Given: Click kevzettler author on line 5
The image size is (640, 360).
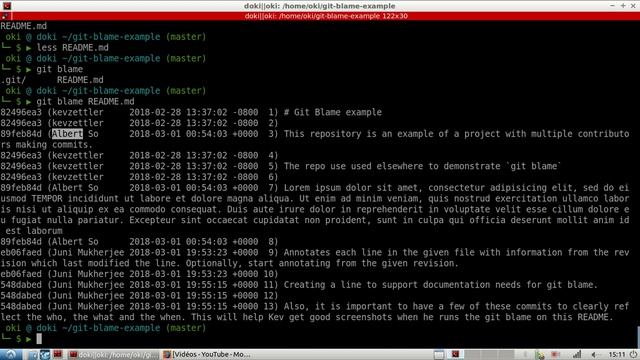Looking at the screenshot, I should pyautogui.click(x=78, y=166).
